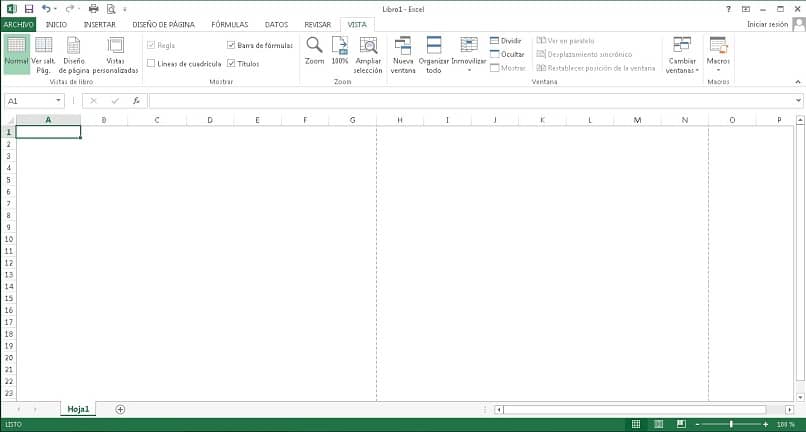Select row 10 header
Image resolution: width=806 pixels, height=432 pixels.
tap(8, 239)
